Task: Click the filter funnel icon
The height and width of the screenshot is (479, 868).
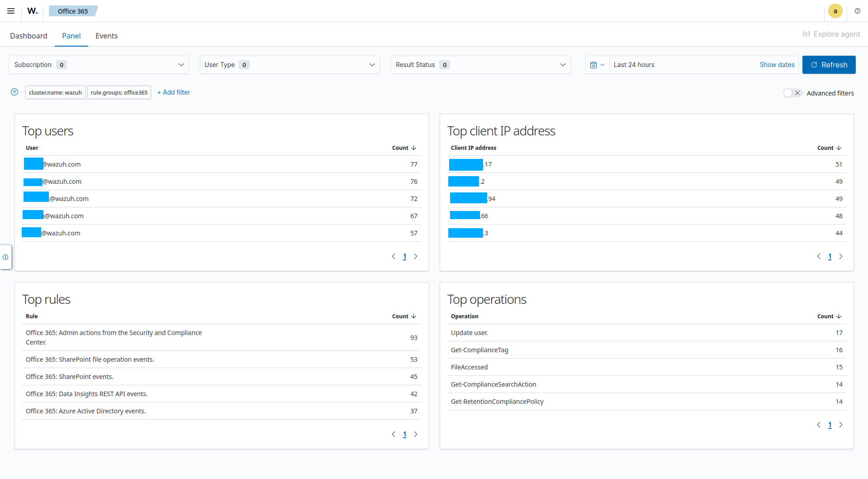Action: [14, 92]
